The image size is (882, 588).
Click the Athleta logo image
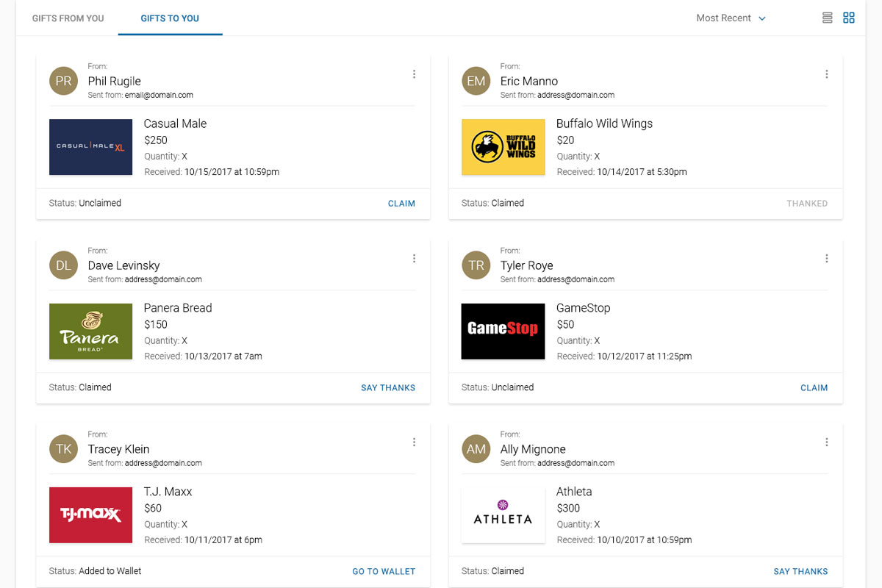click(x=503, y=515)
